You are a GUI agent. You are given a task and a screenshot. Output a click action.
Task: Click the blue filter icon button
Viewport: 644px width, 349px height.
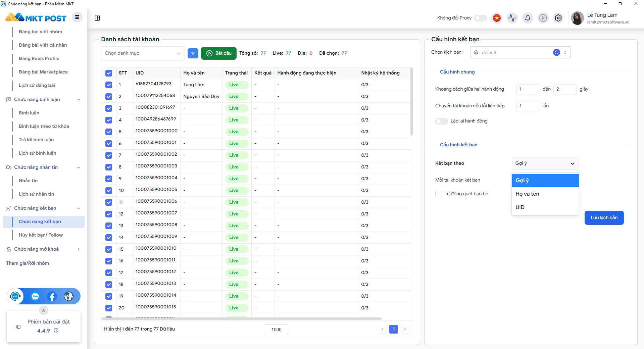pos(193,53)
